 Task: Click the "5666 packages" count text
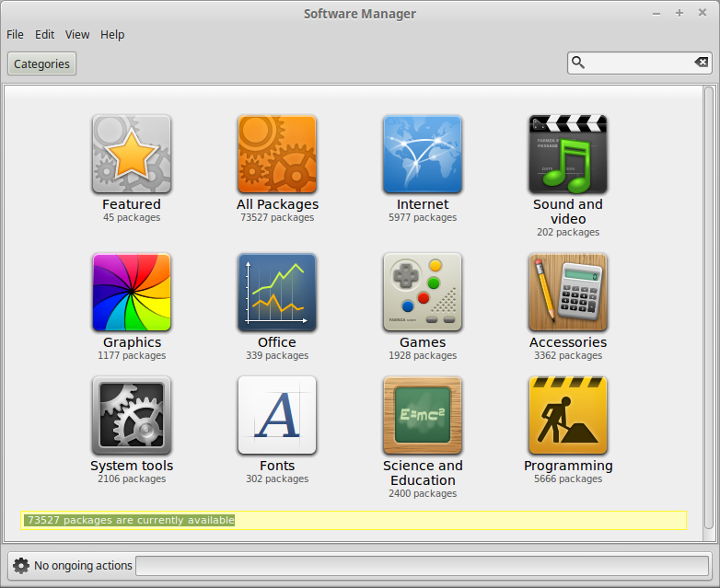568,479
